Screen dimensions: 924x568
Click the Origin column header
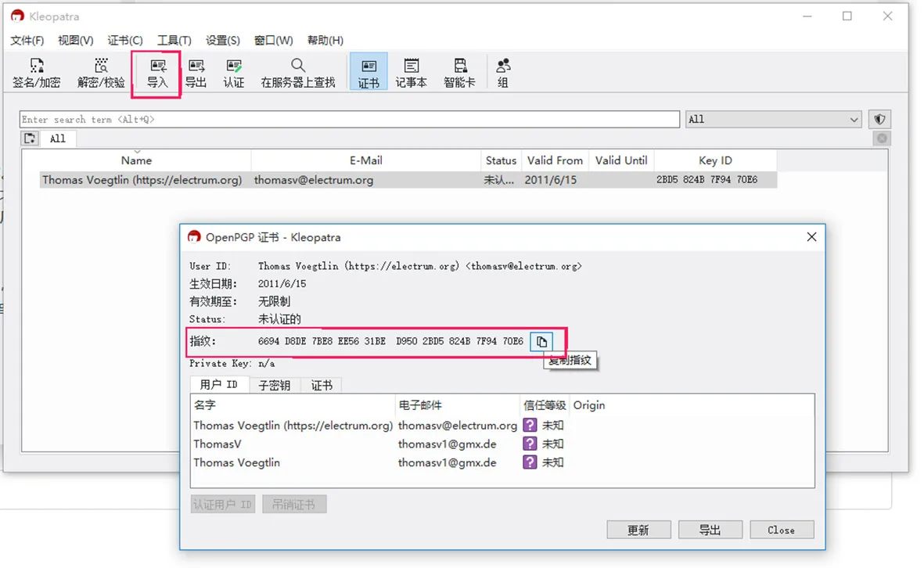588,404
